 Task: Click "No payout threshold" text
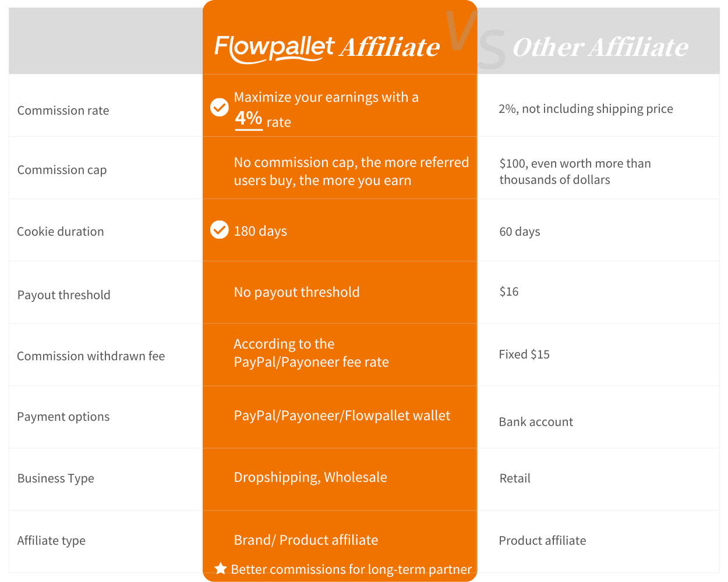pos(296,292)
